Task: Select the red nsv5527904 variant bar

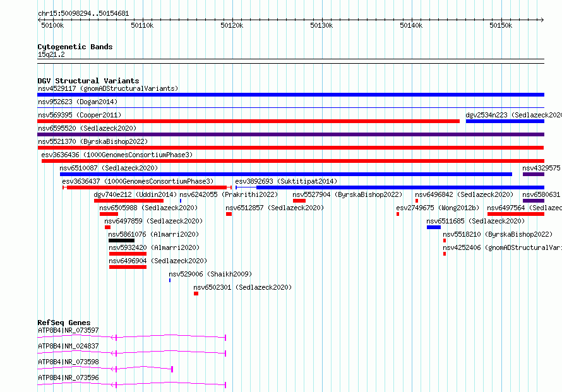Action: click(x=299, y=201)
